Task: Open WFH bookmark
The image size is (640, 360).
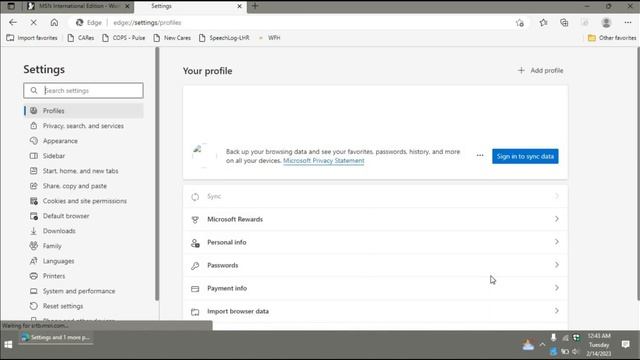Action: point(269,38)
